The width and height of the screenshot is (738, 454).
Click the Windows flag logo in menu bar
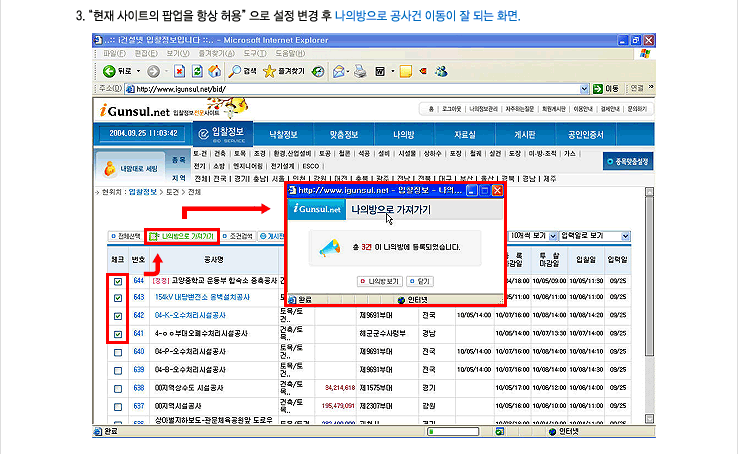pyautogui.click(x=645, y=54)
